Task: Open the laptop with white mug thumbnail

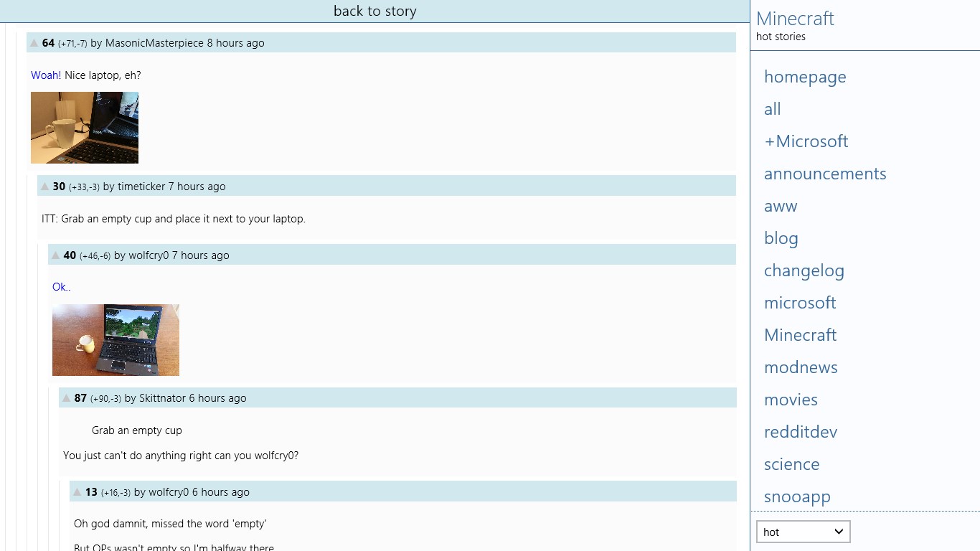Action: (x=85, y=128)
